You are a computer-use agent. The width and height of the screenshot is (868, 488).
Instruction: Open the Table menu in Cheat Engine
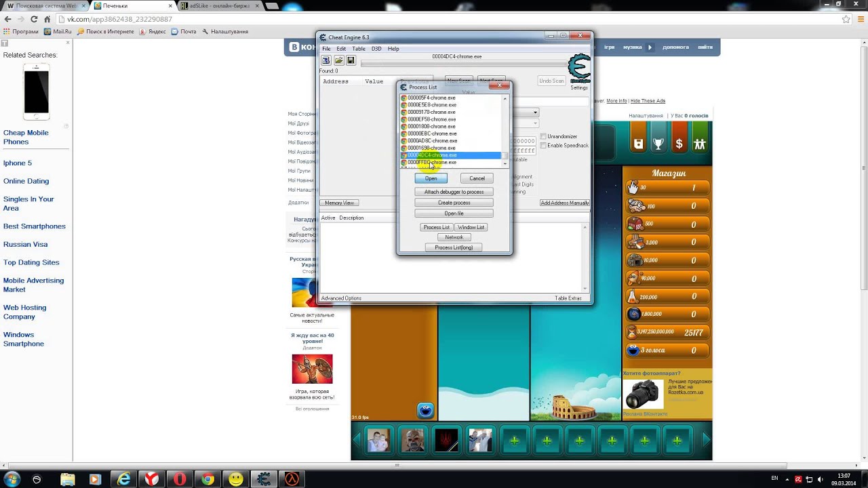(x=359, y=49)
